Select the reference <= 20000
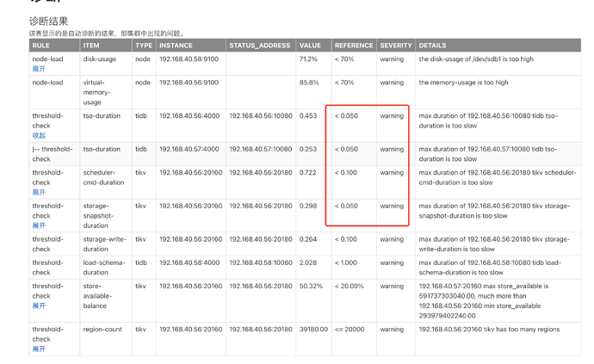 pyautogui.click(x=350, y=330)
